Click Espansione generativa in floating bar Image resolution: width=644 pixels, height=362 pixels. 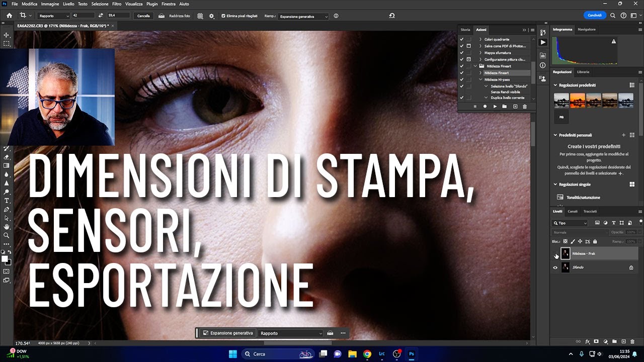pos(228,333)
